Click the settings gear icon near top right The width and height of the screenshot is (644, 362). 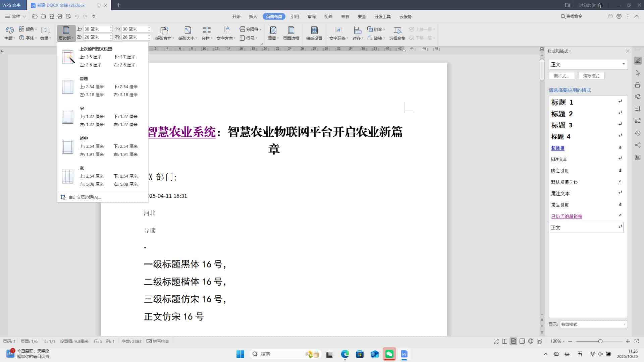click(619, 16)
